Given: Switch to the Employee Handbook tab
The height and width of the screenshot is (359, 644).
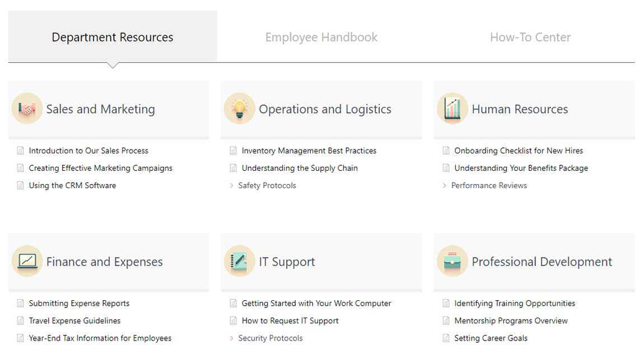Looking at the screenshot, I should pyautogui.click(x=321, y=38).
